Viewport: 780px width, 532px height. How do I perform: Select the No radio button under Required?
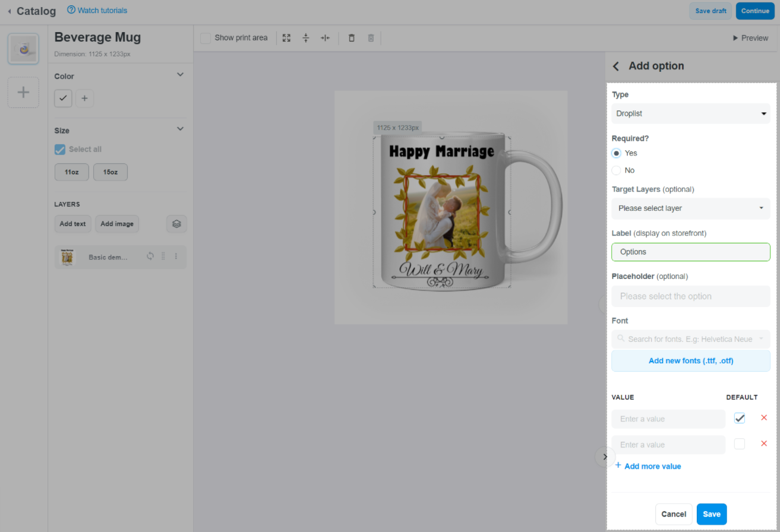[x=617, y=170]
